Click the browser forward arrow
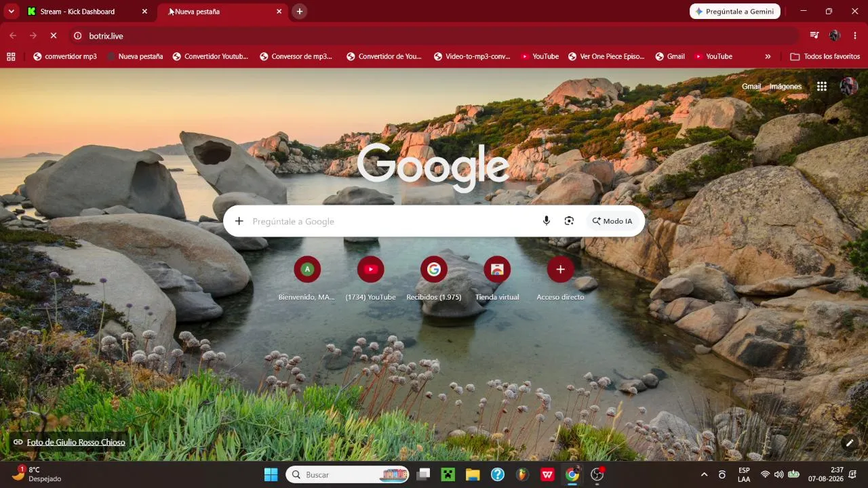The width and height of the screenshot is (868, 488). click(33, 36)
